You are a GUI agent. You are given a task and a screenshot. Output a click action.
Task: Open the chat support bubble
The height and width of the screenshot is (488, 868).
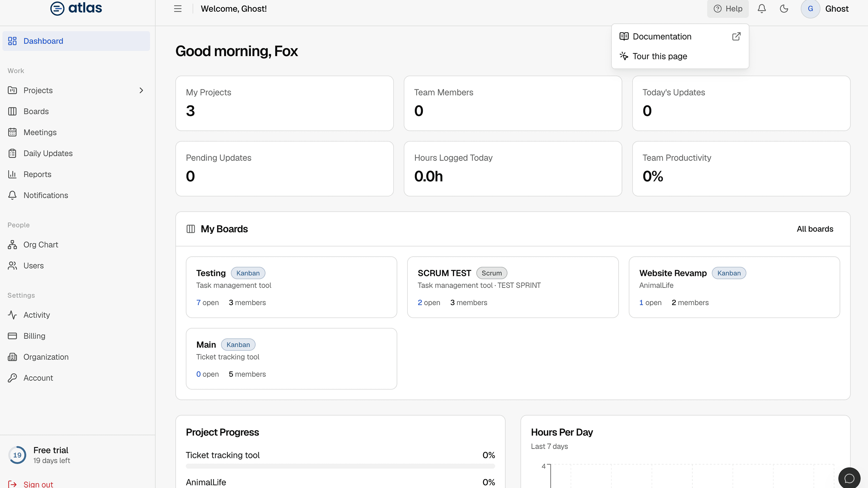coord(849,478)
